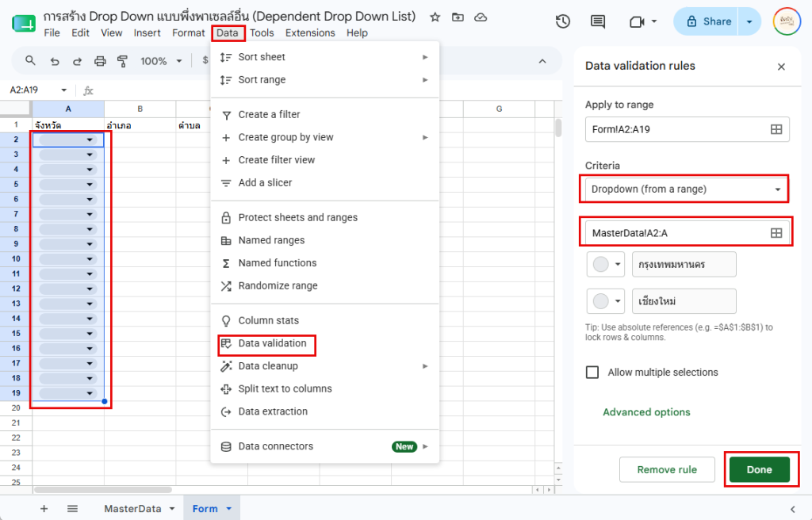The width and height of the screenshot is (812, 520).
Task: Click the Done button
Action: pyautogui.click(x=759, y=470)
